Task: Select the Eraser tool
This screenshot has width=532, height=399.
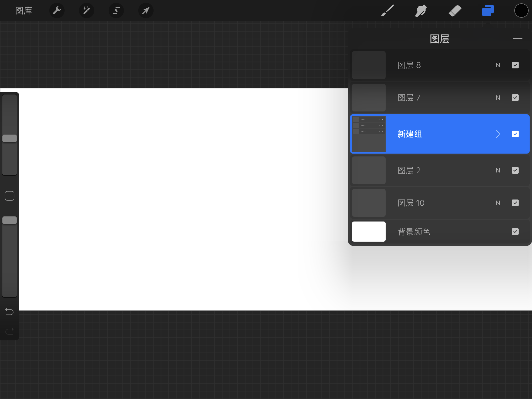Action: (455, 11)
